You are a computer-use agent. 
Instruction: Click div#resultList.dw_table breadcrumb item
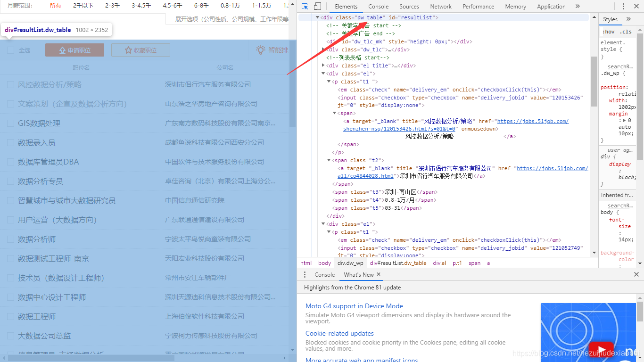click(x=398, y=263)
